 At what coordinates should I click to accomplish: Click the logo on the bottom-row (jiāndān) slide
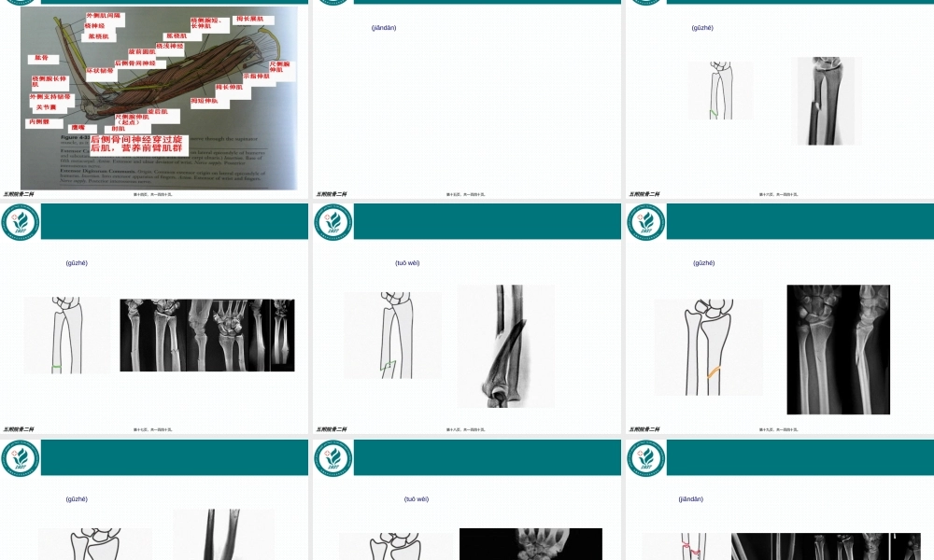tap(645, 459)
